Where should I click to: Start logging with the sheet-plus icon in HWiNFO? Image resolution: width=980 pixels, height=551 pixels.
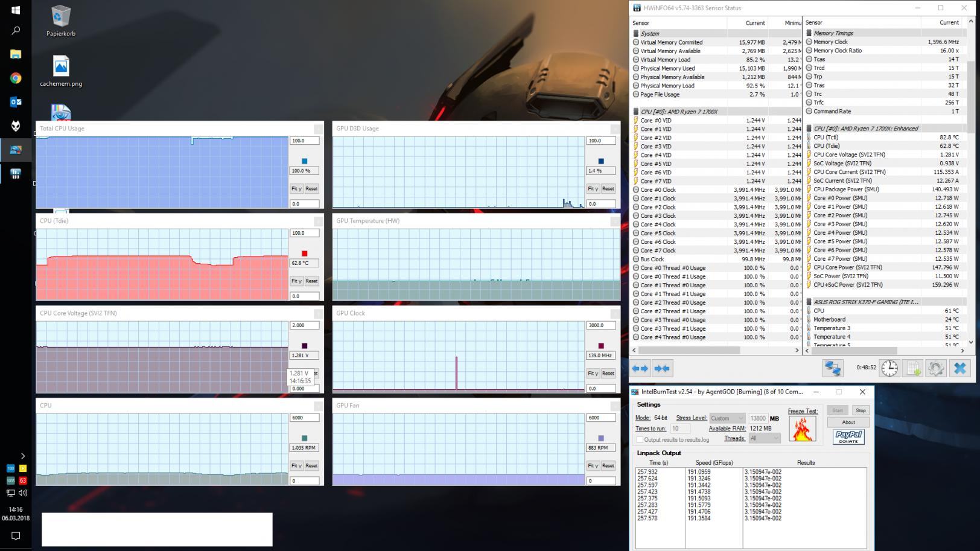(x=913, y=368)
